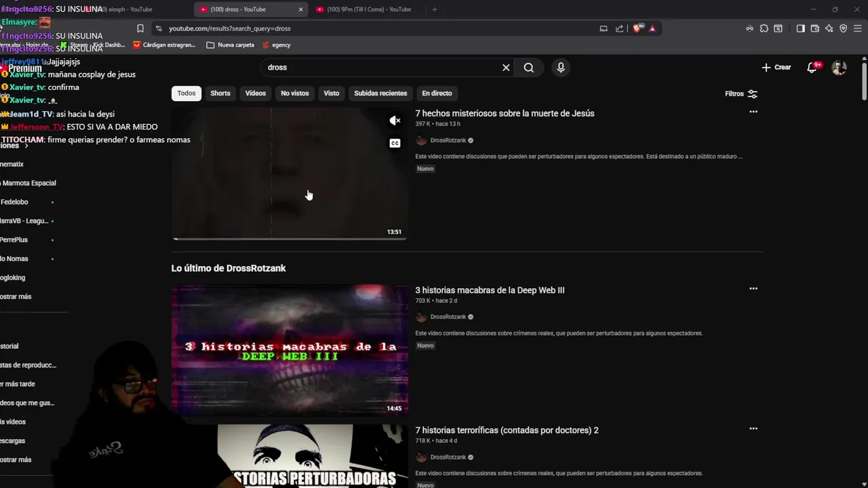Click the share page icon in address bar
The width and height of the screenshot is (868, 488).
tap(619, 28)
